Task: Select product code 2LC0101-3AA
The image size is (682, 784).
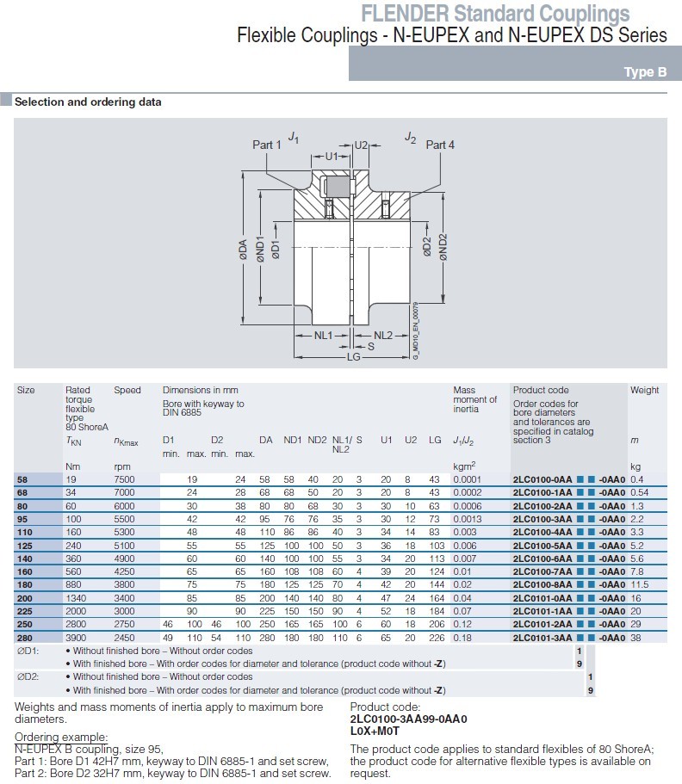Action: pyautogui.click(x=542, y=638)
